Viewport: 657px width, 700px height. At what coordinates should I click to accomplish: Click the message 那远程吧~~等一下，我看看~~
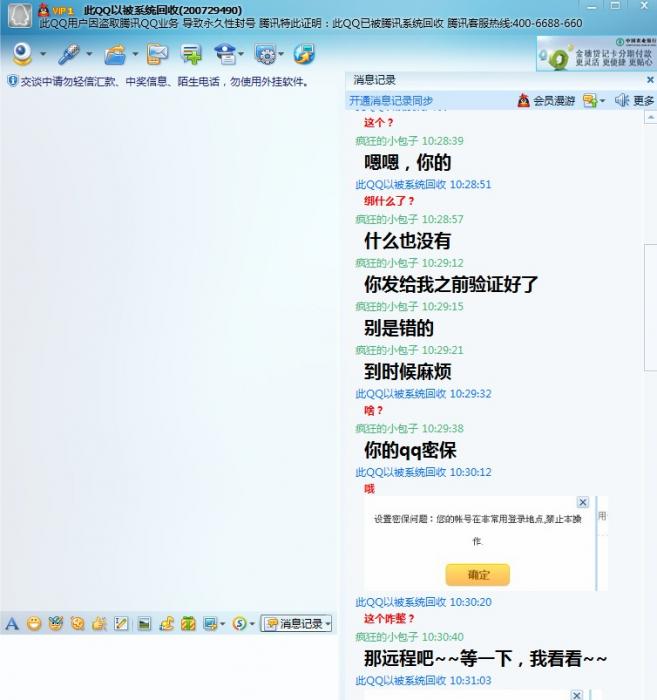pos(485,658)
